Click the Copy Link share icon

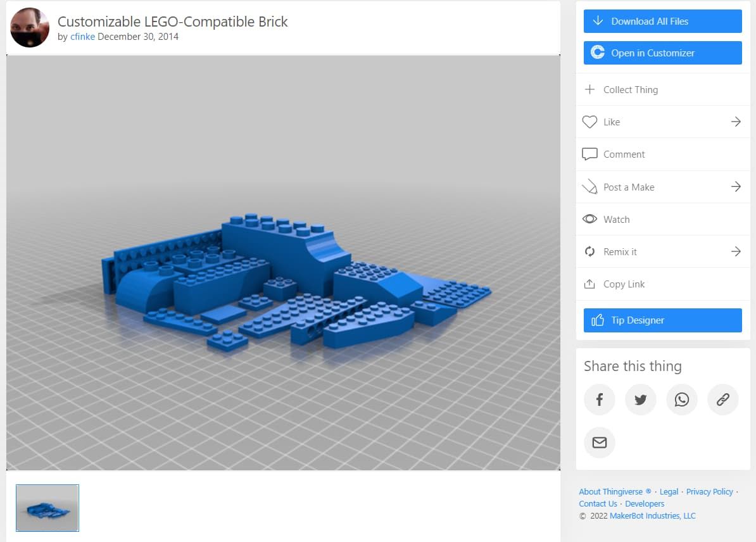[589, 284]
